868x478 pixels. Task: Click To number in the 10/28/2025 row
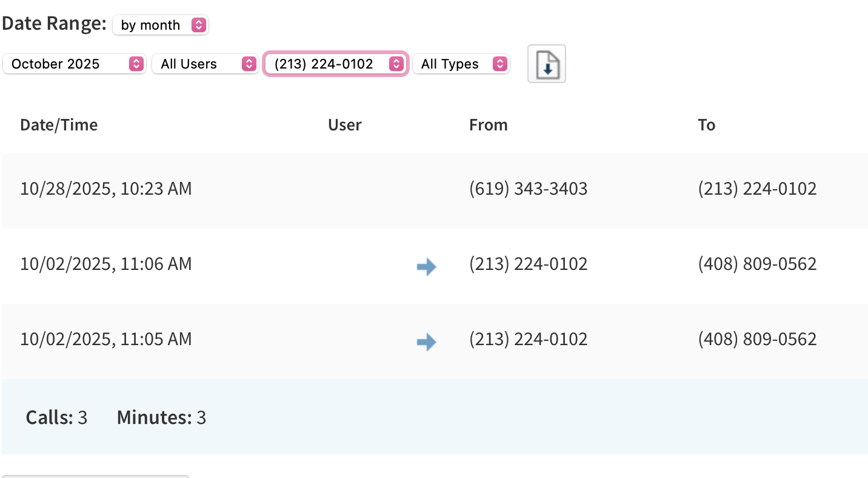[x=757, y=189]
